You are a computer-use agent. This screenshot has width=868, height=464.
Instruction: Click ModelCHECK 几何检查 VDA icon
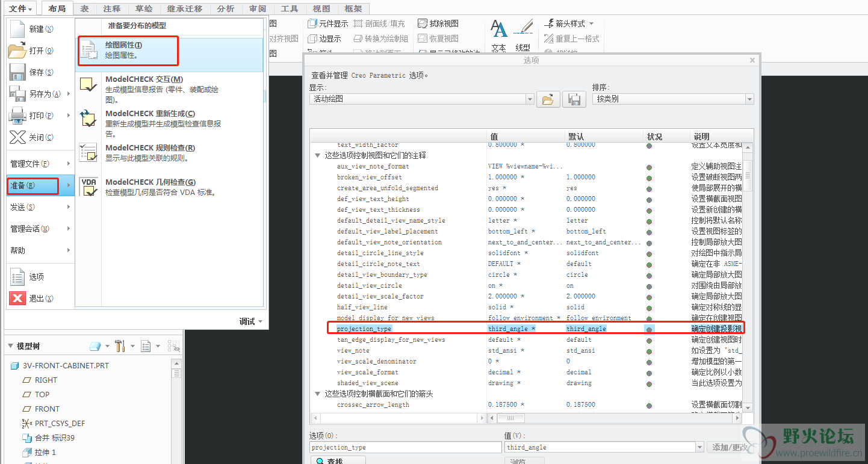88,187
